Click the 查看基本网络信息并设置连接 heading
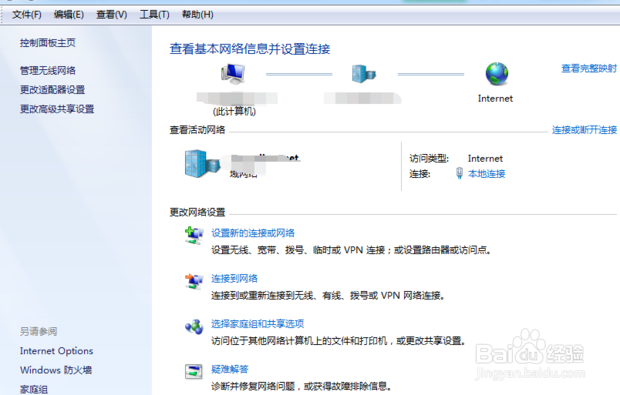620x395 pixels. tap(250, 49)
